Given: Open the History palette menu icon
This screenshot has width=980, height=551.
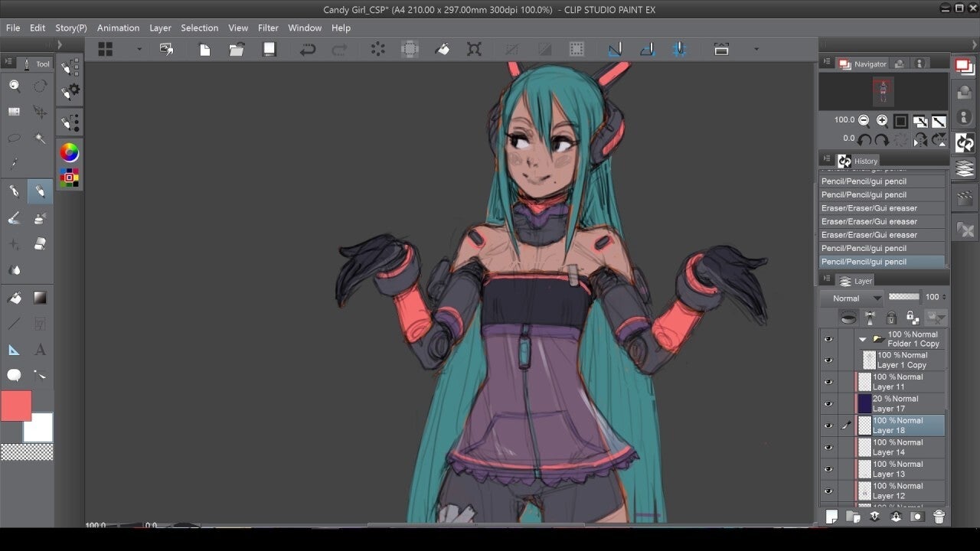Looking at the screenshot, I should coord(827,160).
